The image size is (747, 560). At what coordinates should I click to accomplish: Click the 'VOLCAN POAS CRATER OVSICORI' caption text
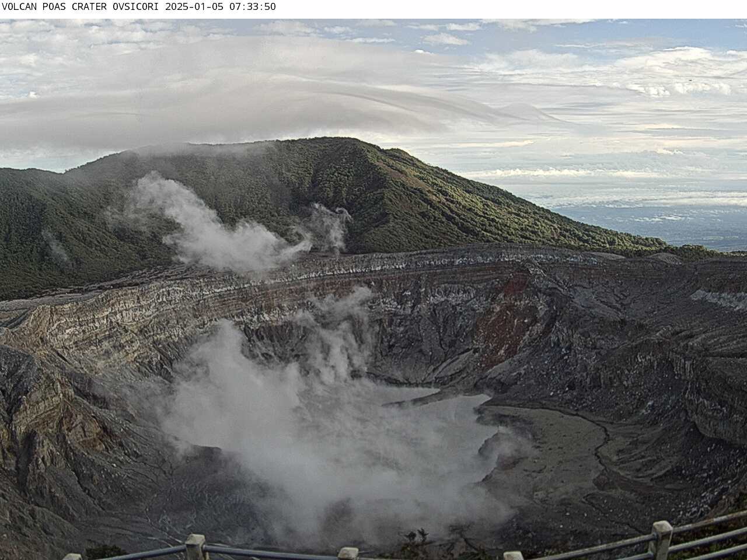(x=81, y=7)
